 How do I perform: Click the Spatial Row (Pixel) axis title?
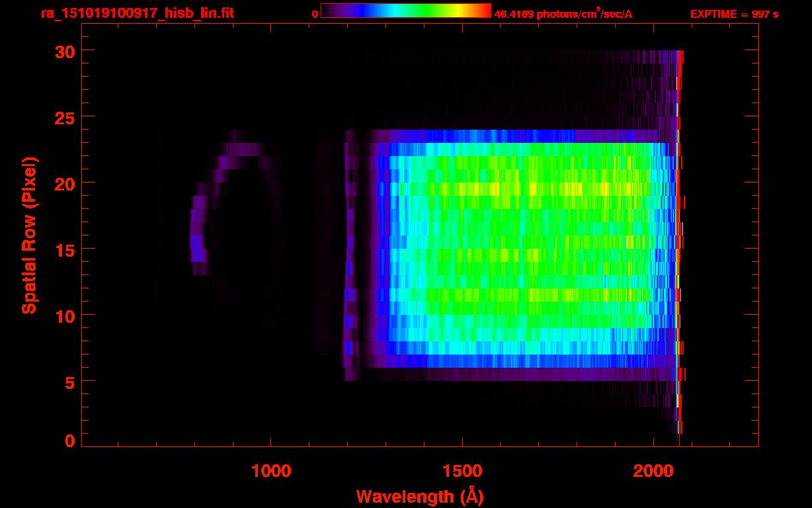(x=28, y=235)
